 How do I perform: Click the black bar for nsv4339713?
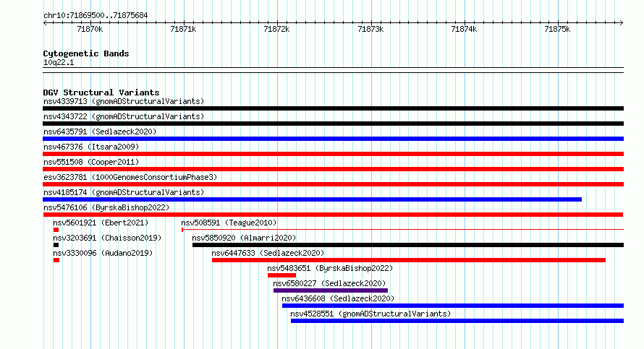point(333,108)
